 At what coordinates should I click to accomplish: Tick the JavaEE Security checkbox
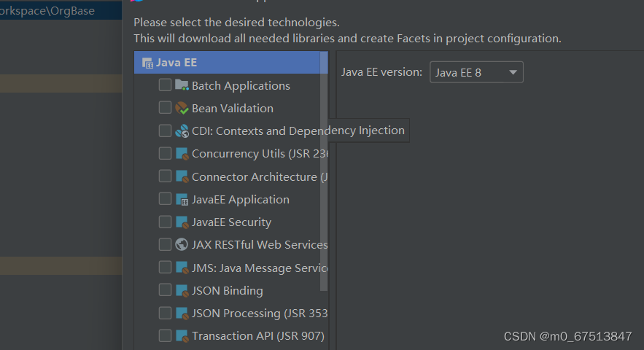[x=165, y=222]
